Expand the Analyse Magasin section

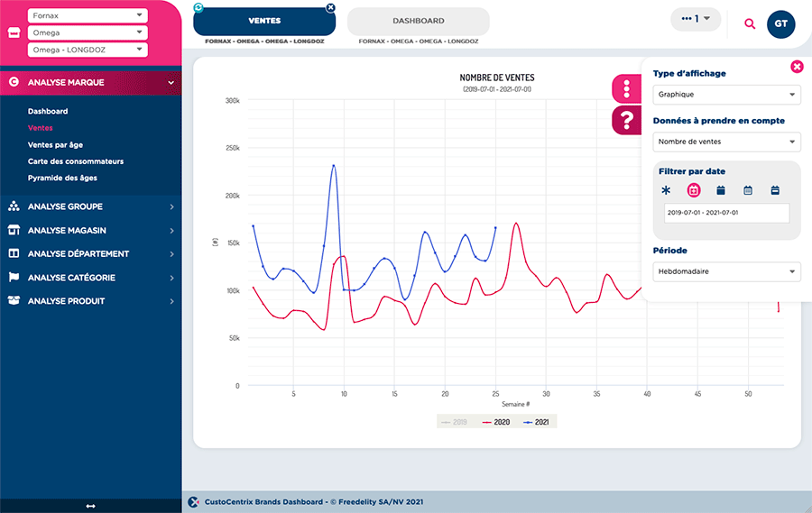pyautogui.click(x=90, y=231)
